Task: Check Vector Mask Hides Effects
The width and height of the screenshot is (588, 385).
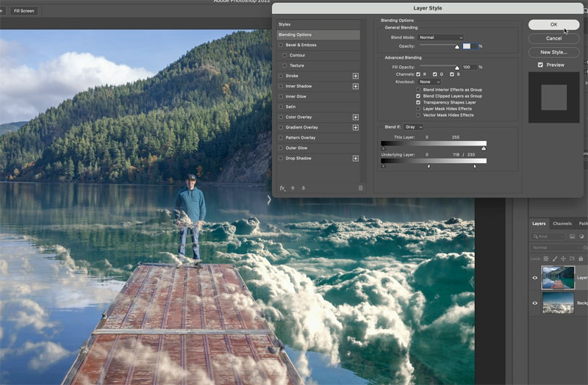Action: 418,115
